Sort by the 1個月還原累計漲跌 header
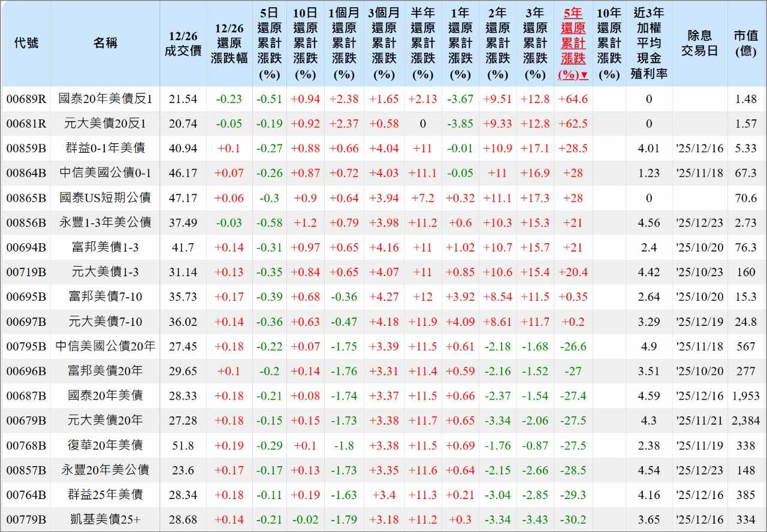Screen dimensions: 767x532 344,43
